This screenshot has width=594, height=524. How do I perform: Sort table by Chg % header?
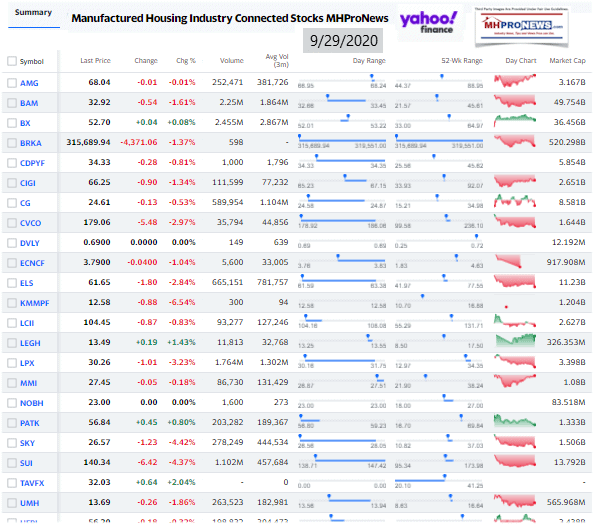tap(186, 61)
